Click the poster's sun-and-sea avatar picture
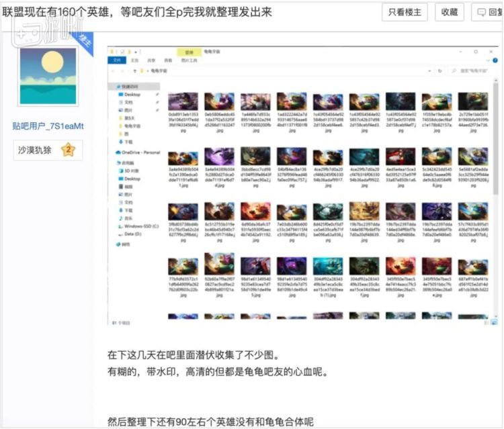 (48, 77)
